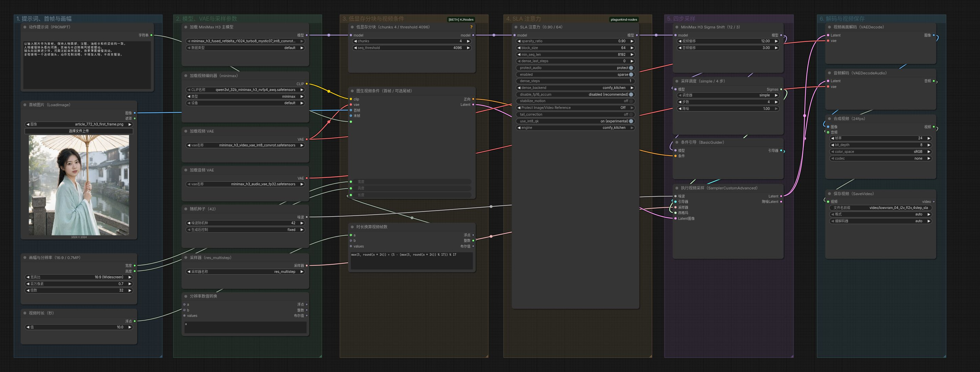Open the engine comfy_kitchen dropdown
Viewport: 980px width, 372px height.
coord(575,128)
